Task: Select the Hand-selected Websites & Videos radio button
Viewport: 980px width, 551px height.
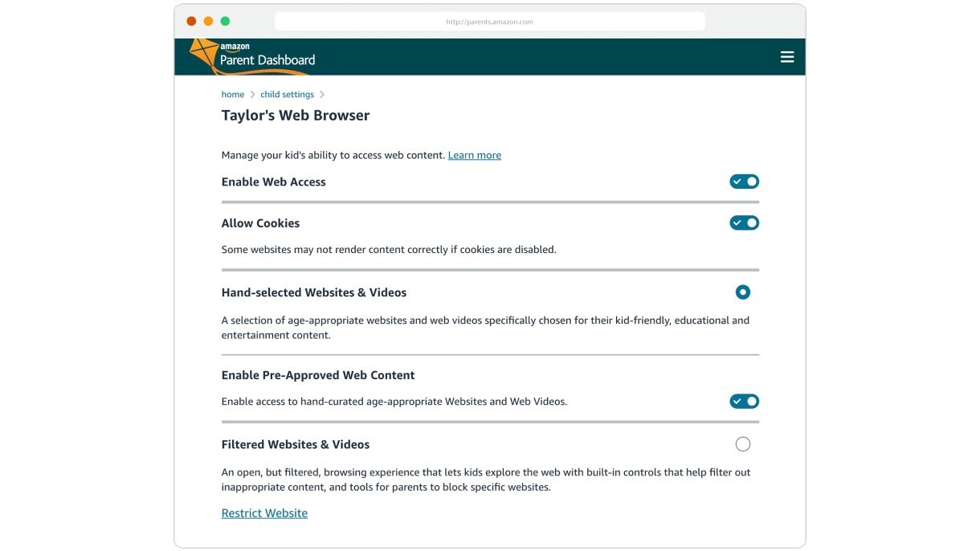Action: [742, 292]
